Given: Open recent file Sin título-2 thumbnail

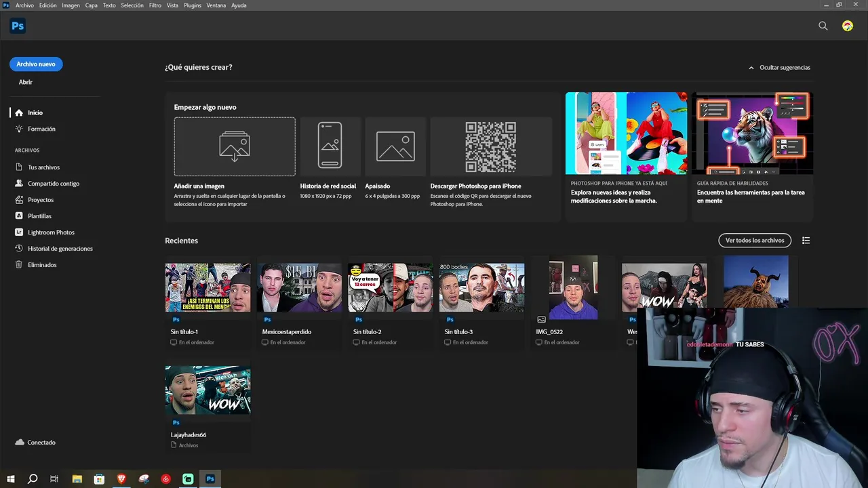Looking at the screenshot, I should point(390,287).
